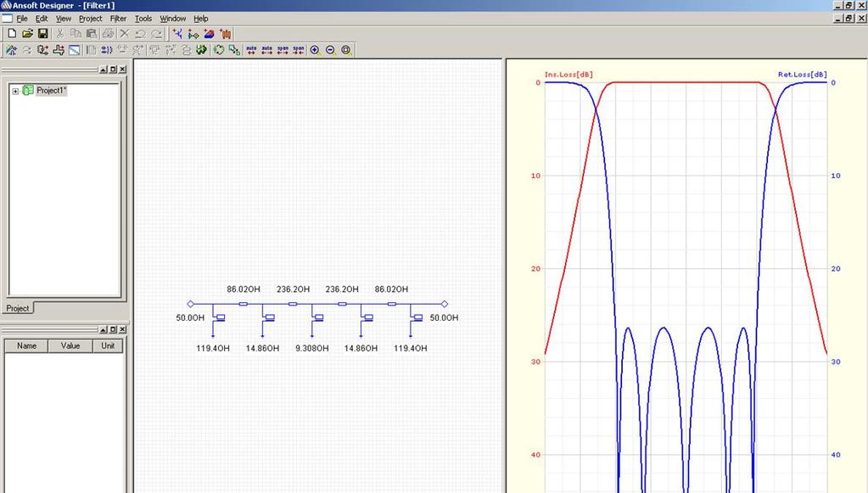Float the properties panel with its square button

point(113,329)
